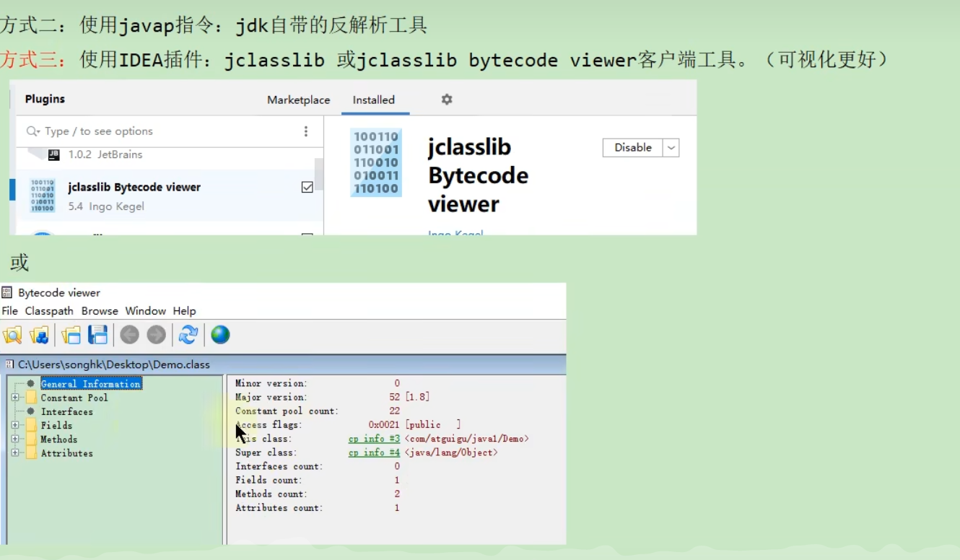
Task: Click the back navigation arrow icon
Action: point(129,335)
